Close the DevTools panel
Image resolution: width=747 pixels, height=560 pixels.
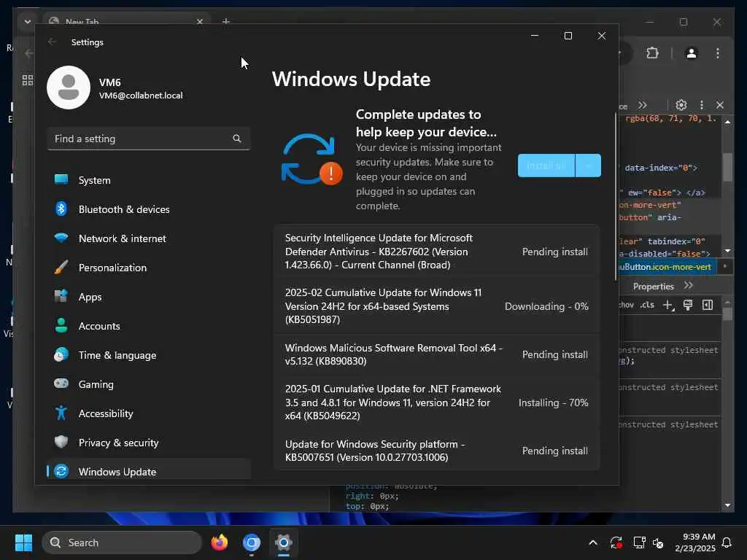pos(720,105)
